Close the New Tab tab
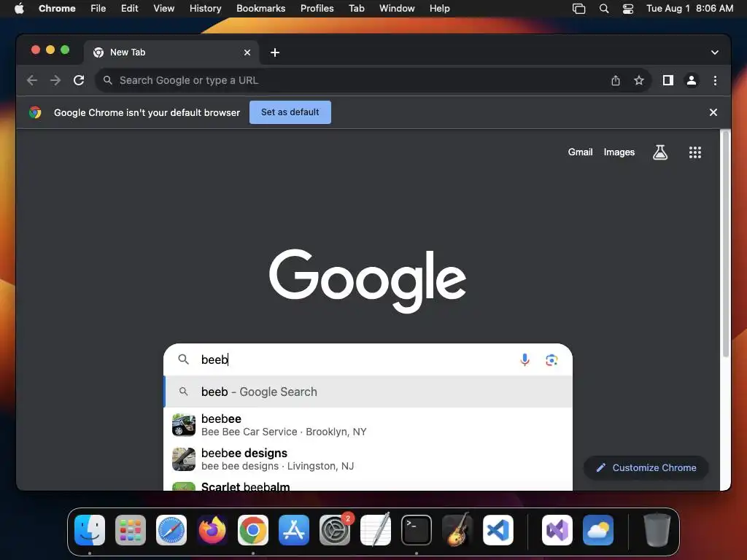The height and width of the screenshot is (560, 747). point(247,52)
